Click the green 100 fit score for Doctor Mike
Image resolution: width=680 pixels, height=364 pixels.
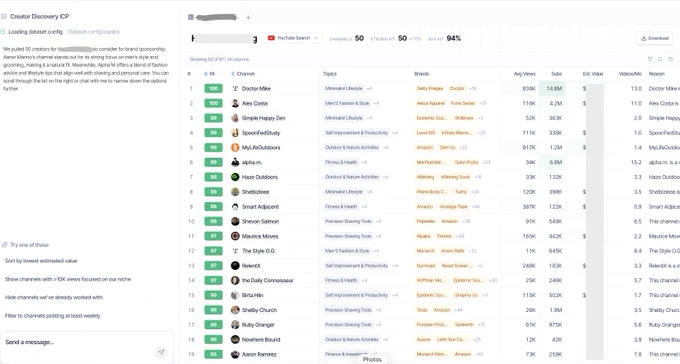pos(213,89)
